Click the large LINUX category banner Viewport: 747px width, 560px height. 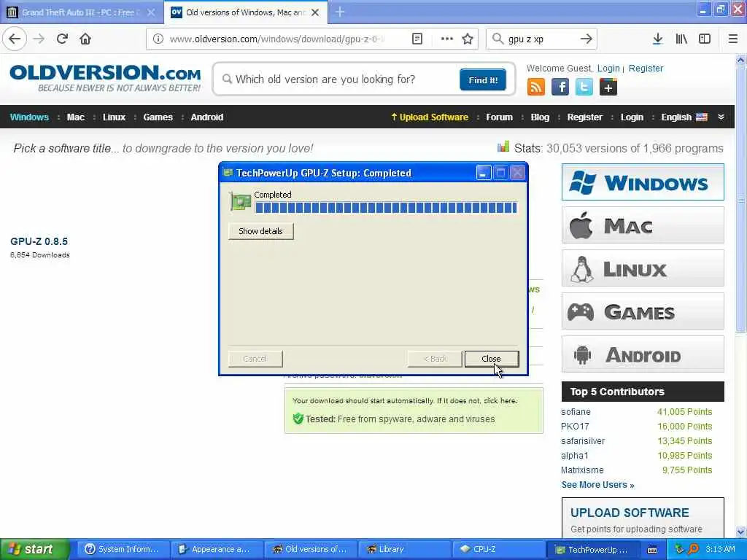(643, 268)
